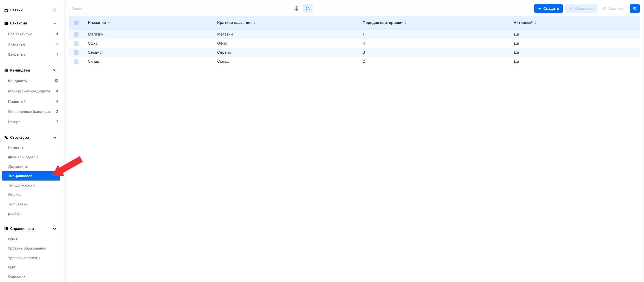Click Порядок сортировки sort arrows
Screen dimensions: 644x282
[x=405, y=23]
